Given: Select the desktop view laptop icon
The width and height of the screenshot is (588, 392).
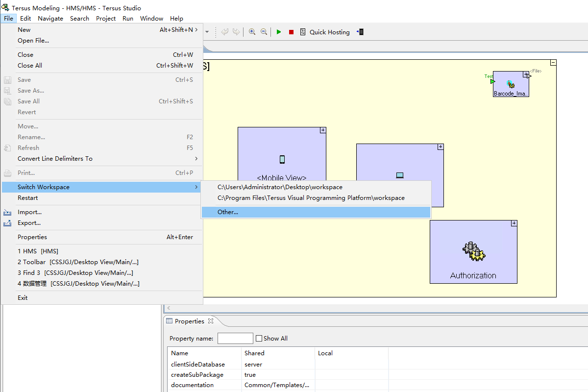Looking at the screenshot, I should pos(400,175).
